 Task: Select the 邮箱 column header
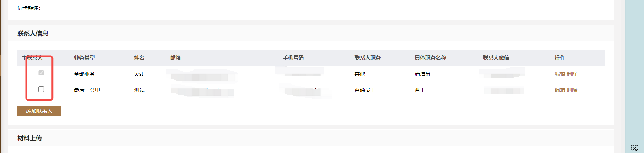coord(175,57)
